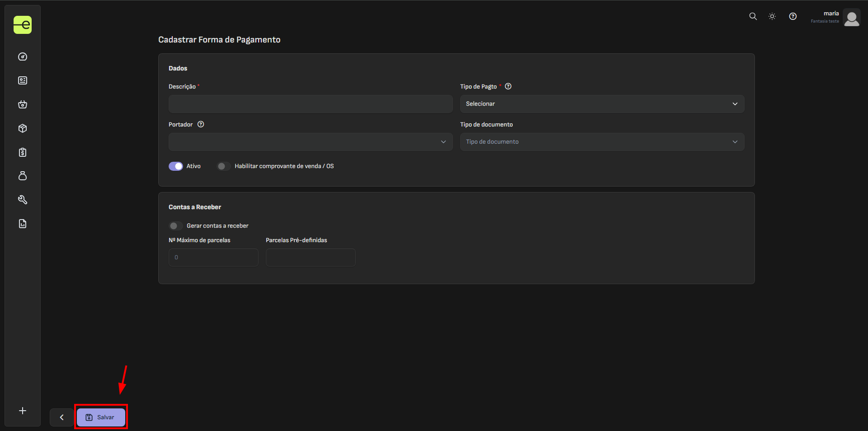Screen dimensions: 868x431
Task: Focus the Nº Máximo de parcelas field
Action: 213,258
